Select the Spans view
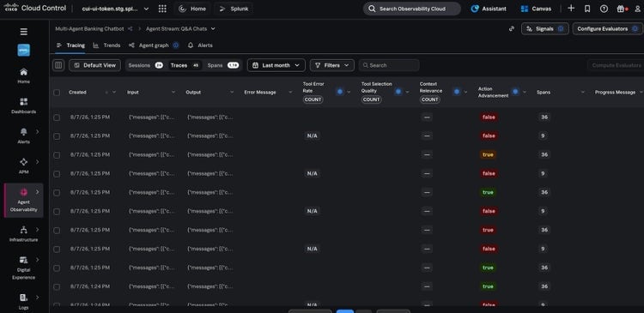This screenshot has width=644, height=313. [223, 65]
